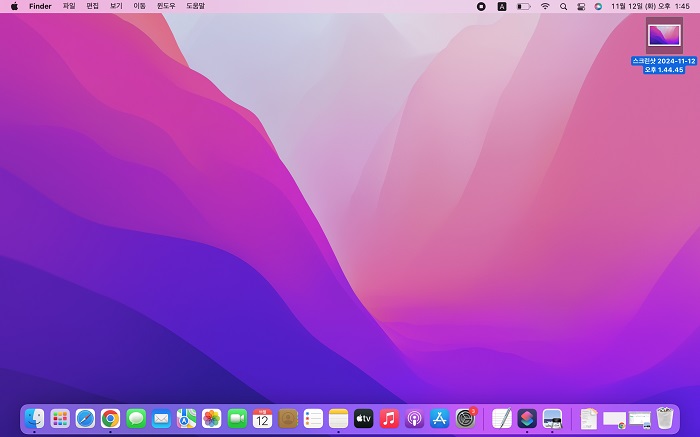Open Calendar showing 12 in Dock
The image size is (700, 437).
click(x=262, y=419)
